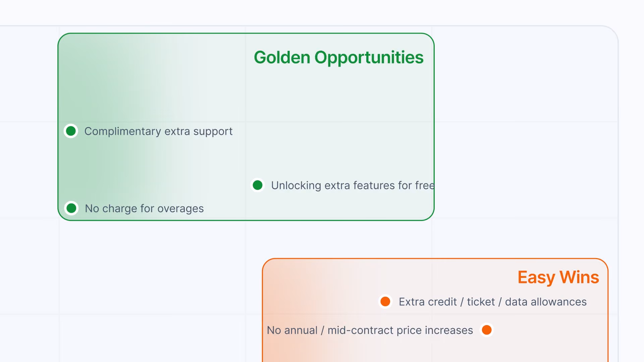The image size is (644, 362).
Task: Select No annual / mid-contract price increases label
Action: 370,330
